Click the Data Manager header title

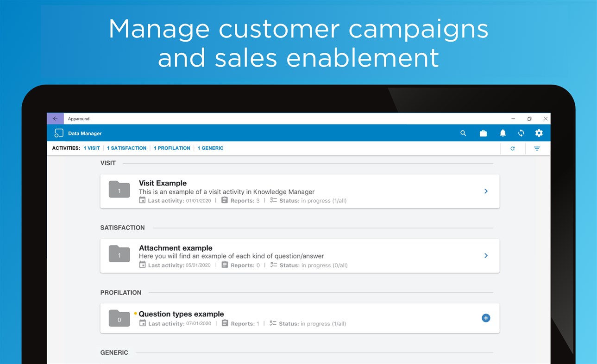(85, 133)
